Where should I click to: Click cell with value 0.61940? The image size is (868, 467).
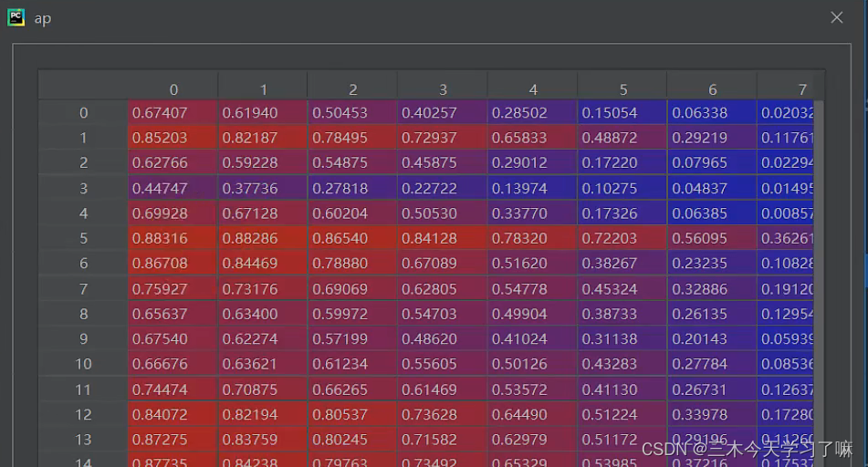(263, 113)
